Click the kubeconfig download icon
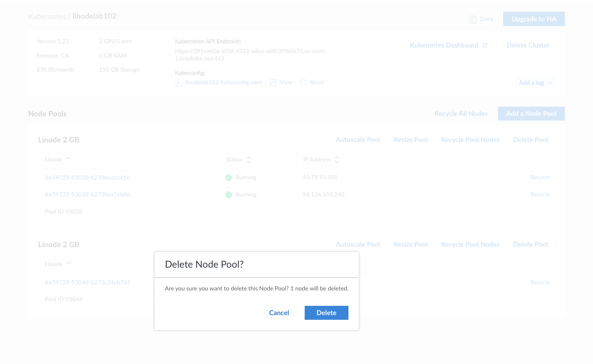Image resolution: width=593 pixels, height=364 pixels. [x=178, y=83]
